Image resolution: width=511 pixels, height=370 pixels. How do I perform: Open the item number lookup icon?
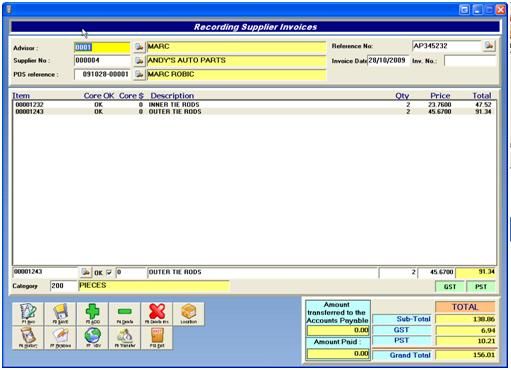click(x=86, y=272)
